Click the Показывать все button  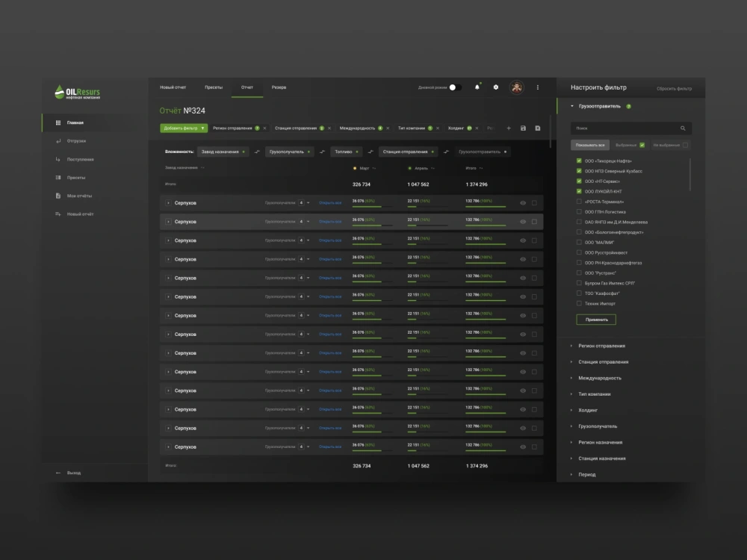pyautogui.click(x=590, y=146)
